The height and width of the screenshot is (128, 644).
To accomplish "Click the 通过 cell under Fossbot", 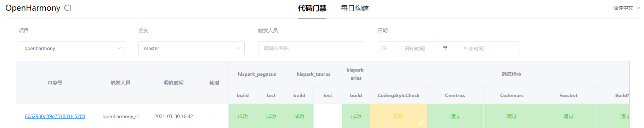I will tap(568, 116).
